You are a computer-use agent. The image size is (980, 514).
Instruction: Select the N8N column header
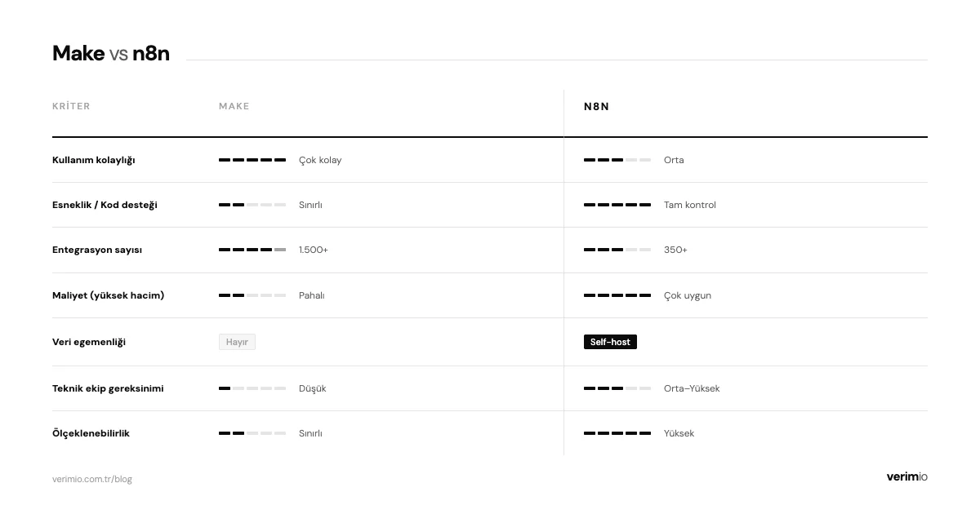(596, 106)
